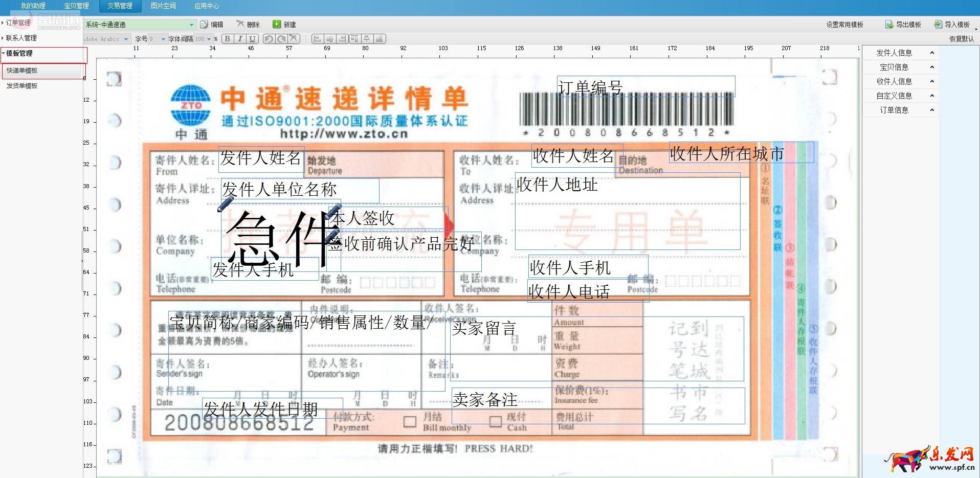Click the 导出模板 export template icon
This screenshot has height=478, width=980.
point(902,24)
